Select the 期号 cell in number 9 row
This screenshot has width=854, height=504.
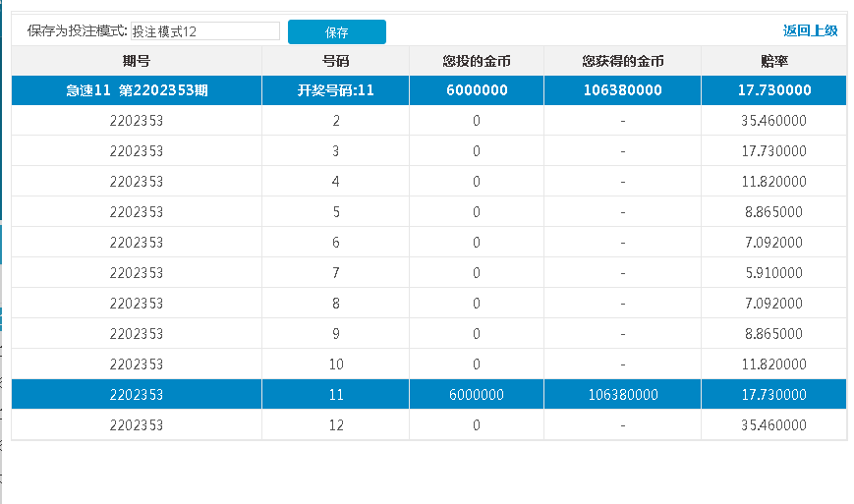point(137,334)
